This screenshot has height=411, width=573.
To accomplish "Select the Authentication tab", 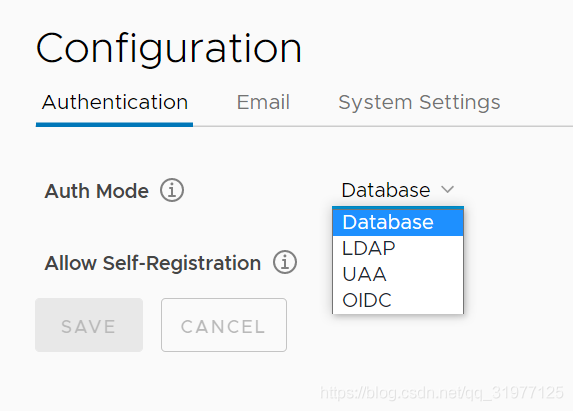I will click(115, 102).
